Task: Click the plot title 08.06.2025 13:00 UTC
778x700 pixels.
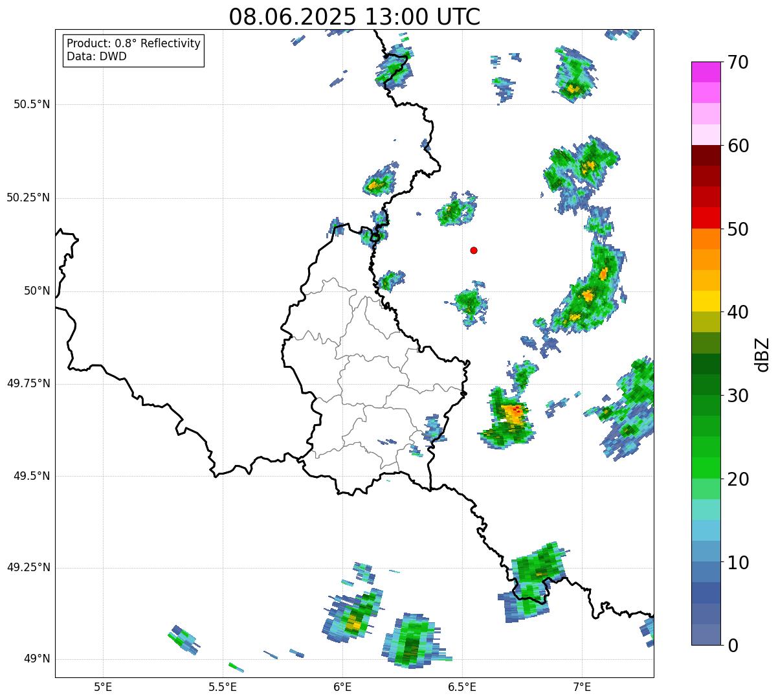Action: pyautogui.click(x=355, y=16)
